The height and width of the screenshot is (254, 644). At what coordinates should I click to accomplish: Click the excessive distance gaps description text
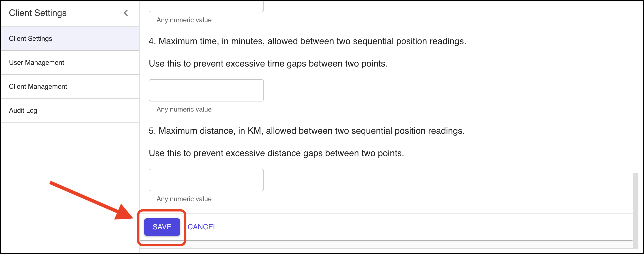click(x=276, y=153)
